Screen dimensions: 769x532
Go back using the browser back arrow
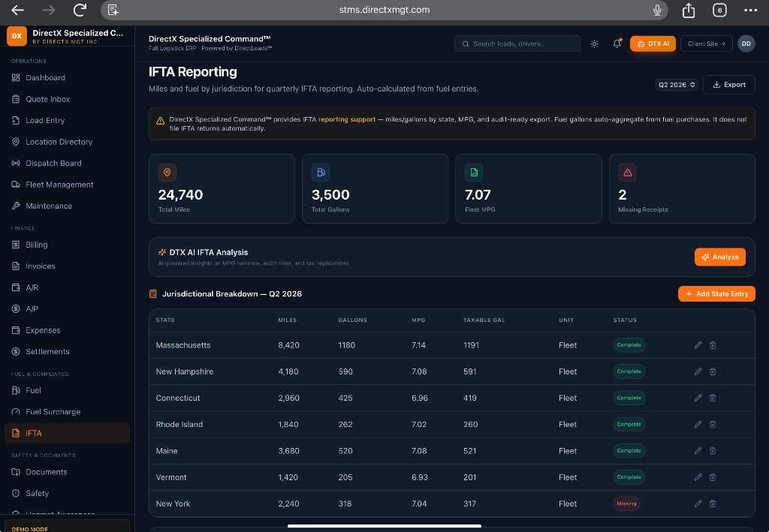(x=18, y=10)
